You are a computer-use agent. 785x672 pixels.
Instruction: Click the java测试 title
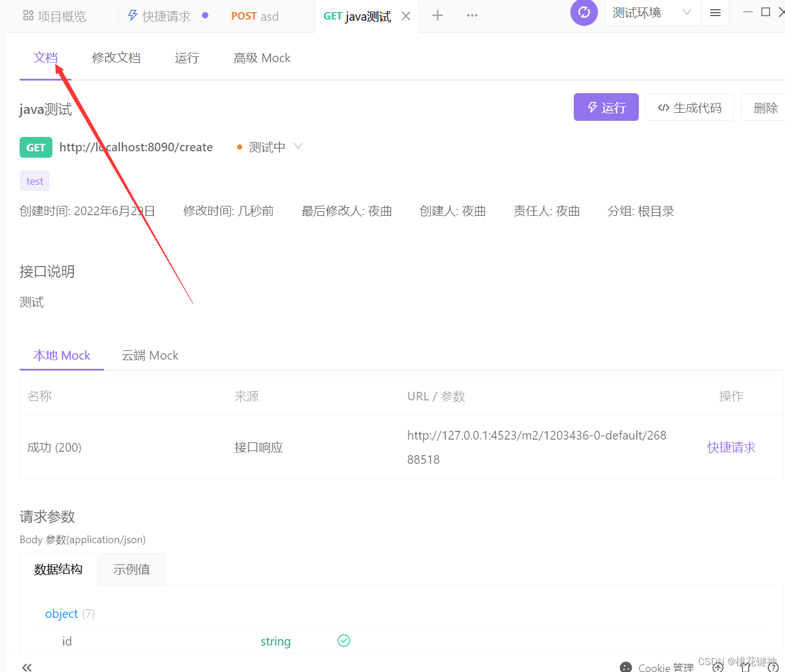pos(45,109)
